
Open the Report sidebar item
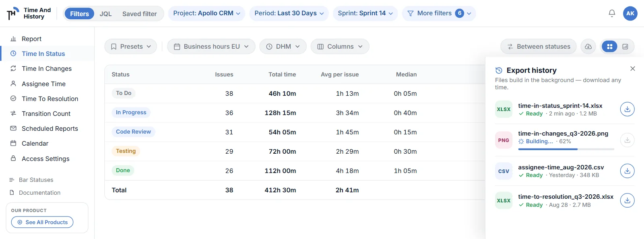point(47,39)
